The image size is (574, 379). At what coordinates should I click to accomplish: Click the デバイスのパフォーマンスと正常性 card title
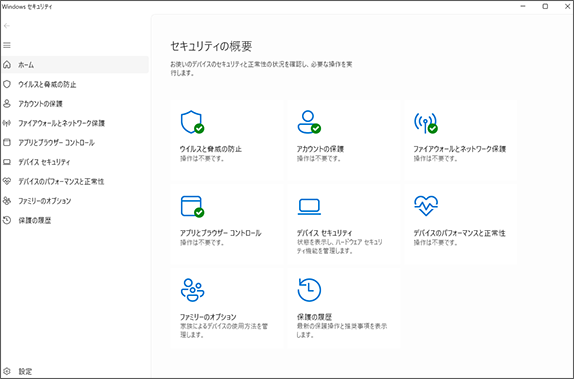coord(459,233)
